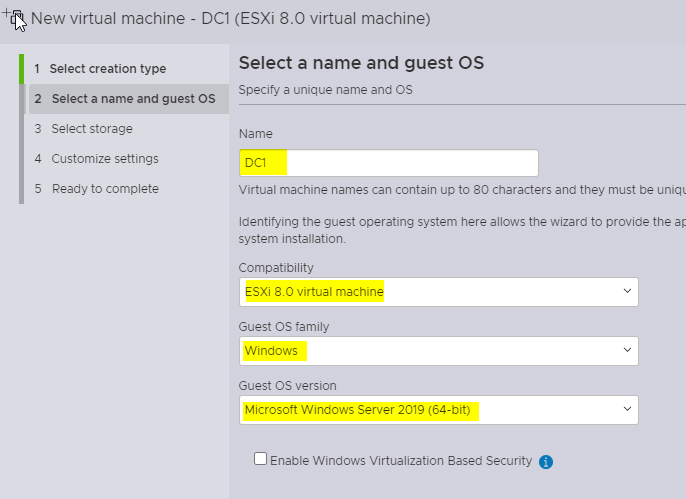Click the chevron arrow on the Compatibility field

click(x=627, y=292)
